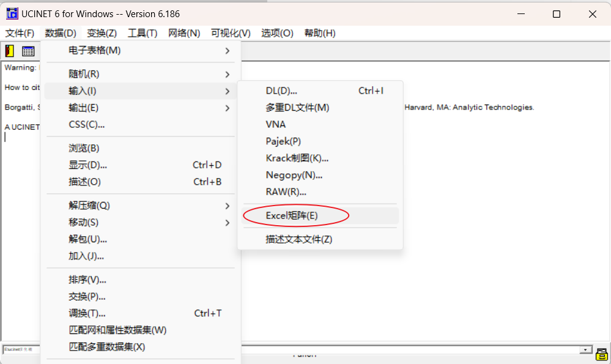611x364 pixels.
Task: Choose 匹配网和属性数据集(W) entry
Action: (x=141, y=330)
